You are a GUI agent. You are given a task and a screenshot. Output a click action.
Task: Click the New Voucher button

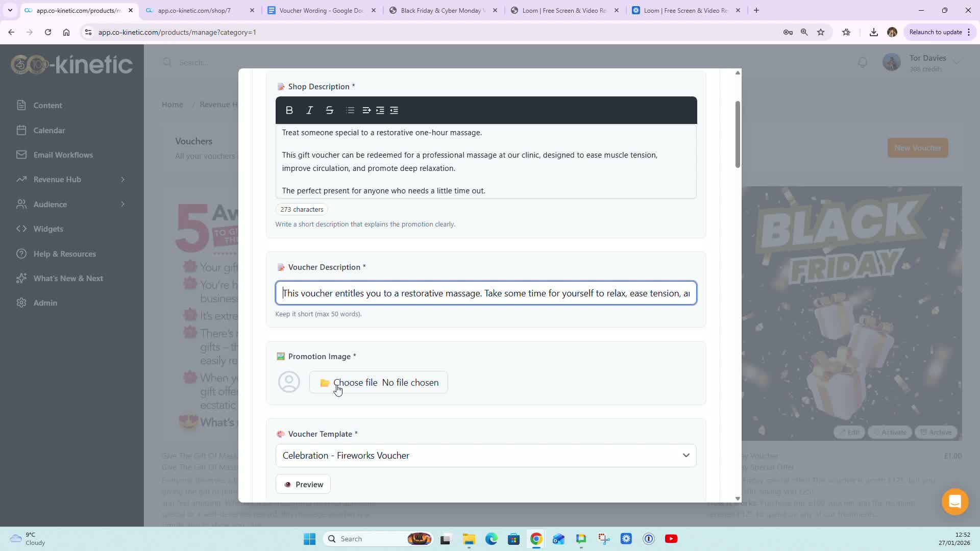tap(918, 148)
